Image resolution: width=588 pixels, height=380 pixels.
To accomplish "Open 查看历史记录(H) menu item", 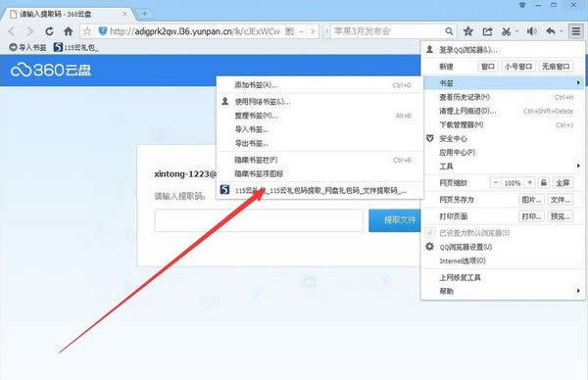I will (503, 97).
